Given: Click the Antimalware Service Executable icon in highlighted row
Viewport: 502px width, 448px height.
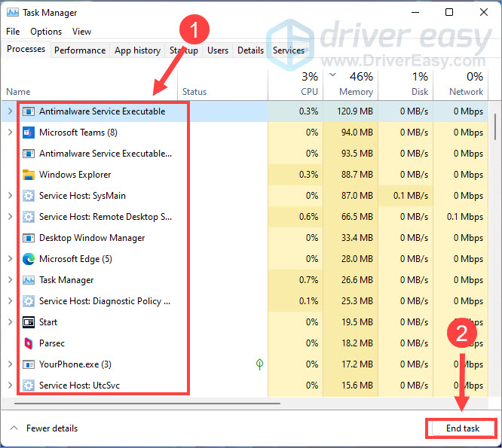Looking at the screenshot, I should [x=29, y=111].
